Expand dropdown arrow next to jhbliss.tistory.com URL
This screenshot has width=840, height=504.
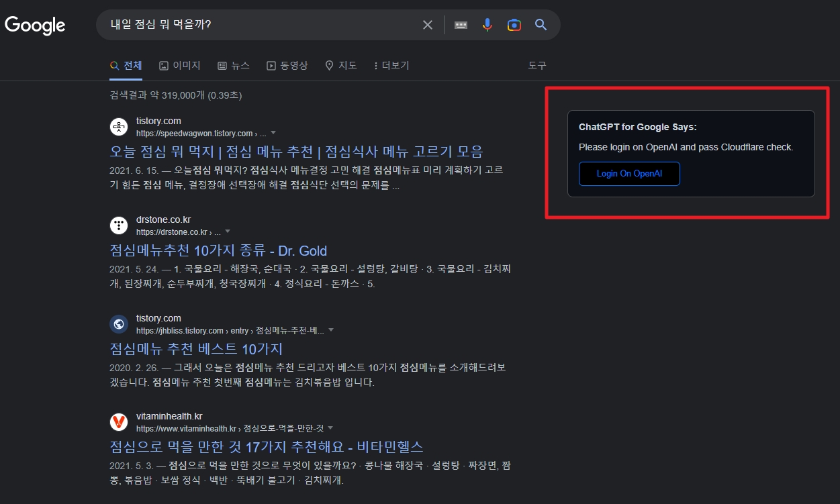pyautogui.click(x=331, y=330)
